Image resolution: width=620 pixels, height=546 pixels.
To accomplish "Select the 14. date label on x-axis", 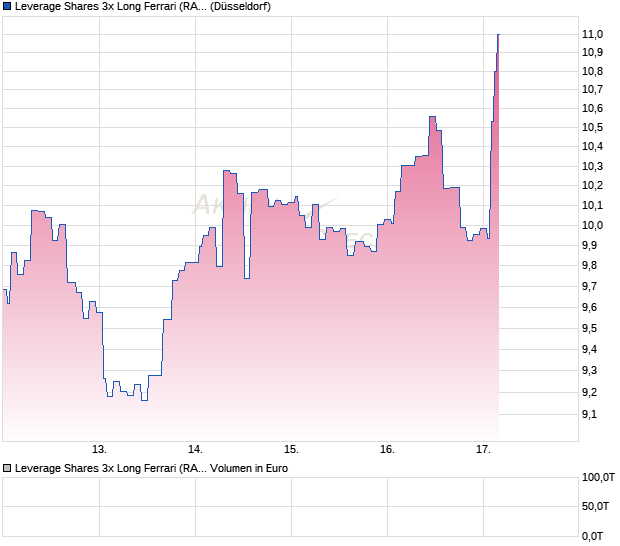I will pos(195,449).
